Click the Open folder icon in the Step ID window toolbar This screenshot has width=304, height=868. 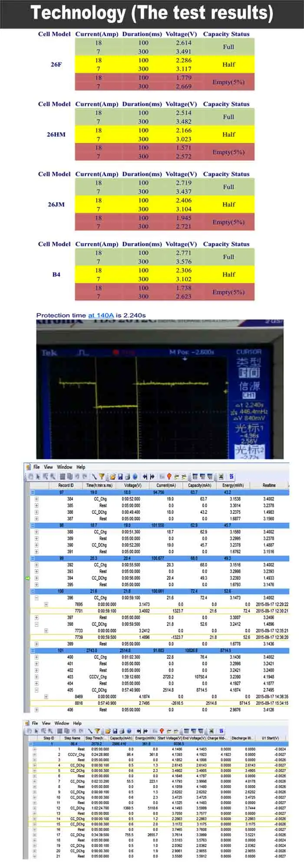click(108, 732)
